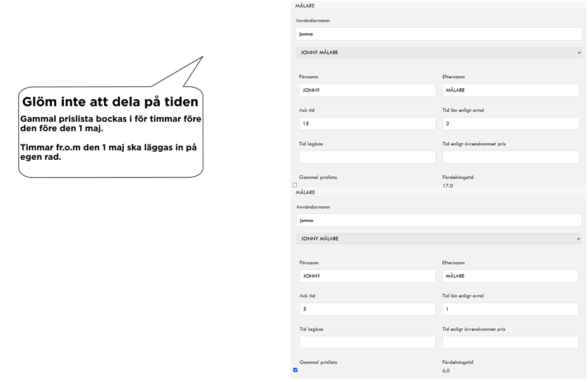
Task: Select the Tid lön enligt avtal field showing 1
Action: (x=510, y=309)
